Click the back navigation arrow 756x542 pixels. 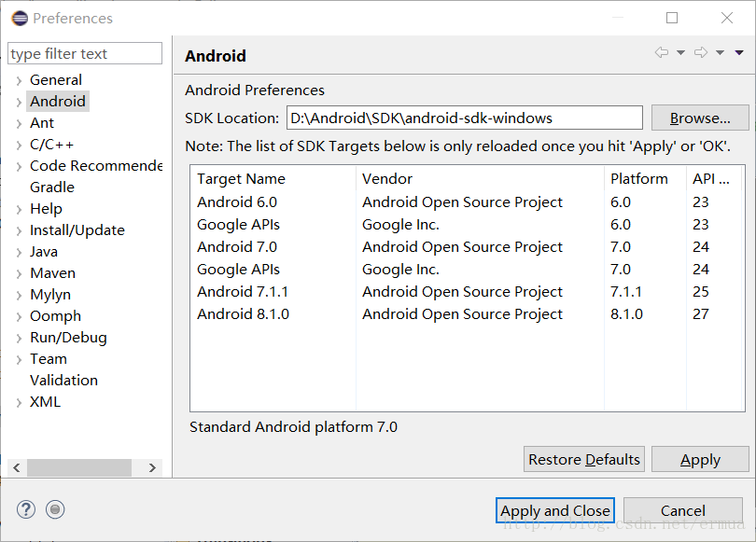click(x=662, y=53)
